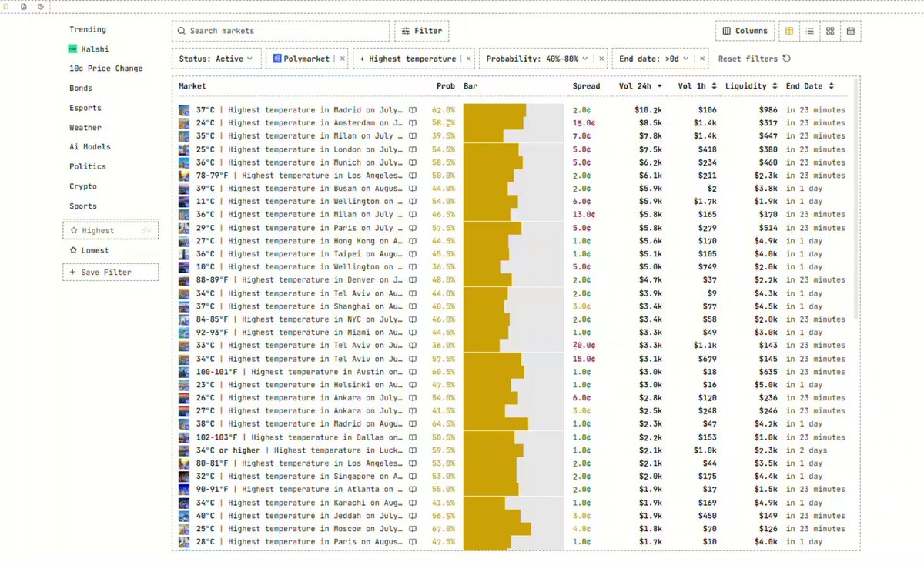Screen dimensions: 924x562
Task: Remove the Probability 40%-80% filter chip
Action: 602,59
